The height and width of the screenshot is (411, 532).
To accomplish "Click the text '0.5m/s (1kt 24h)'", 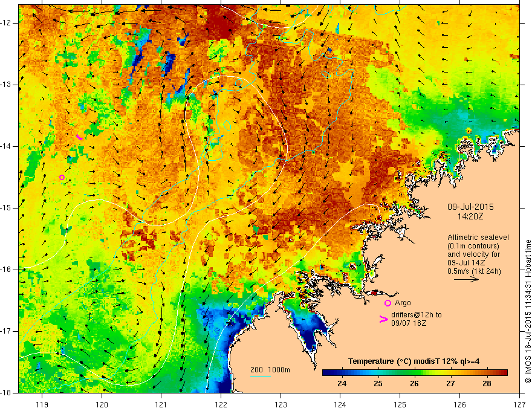I will click(x=474, y=271).
